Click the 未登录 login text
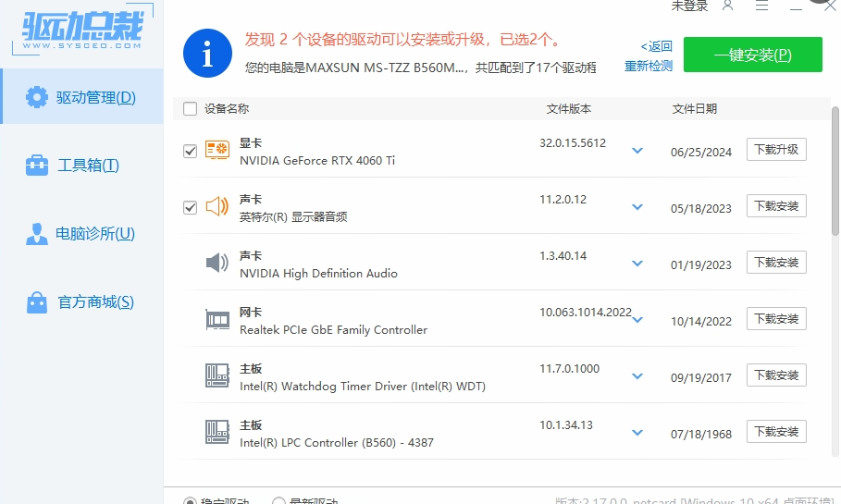841x504 pixels. tap(689, 6)
